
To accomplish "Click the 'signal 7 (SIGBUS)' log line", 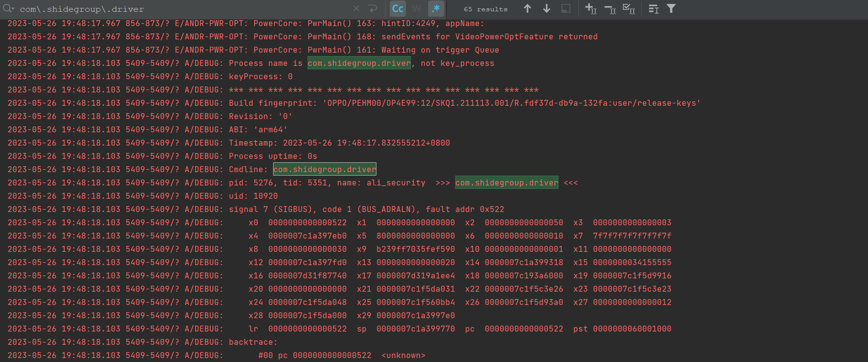I will click(x=256, y=209).
